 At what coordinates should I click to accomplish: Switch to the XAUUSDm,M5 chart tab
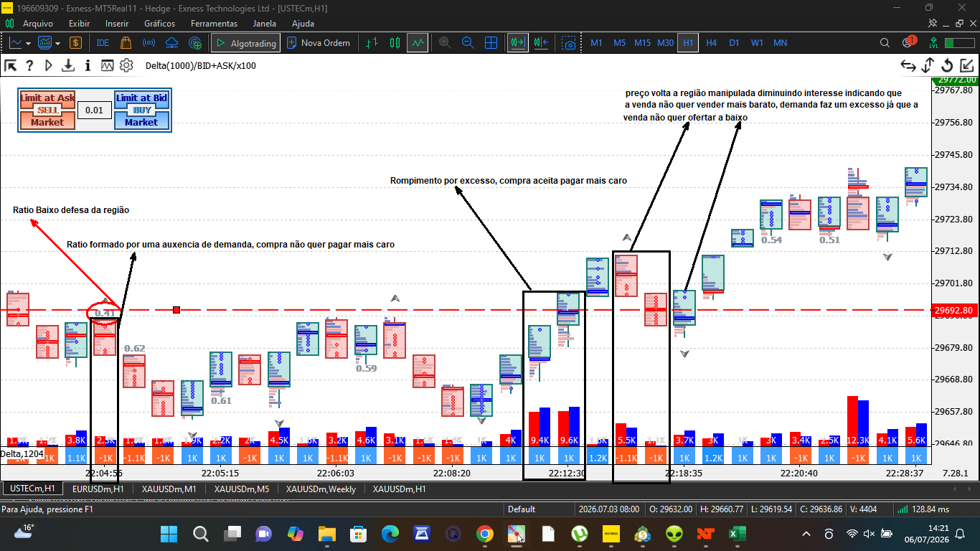click(241, 489)
